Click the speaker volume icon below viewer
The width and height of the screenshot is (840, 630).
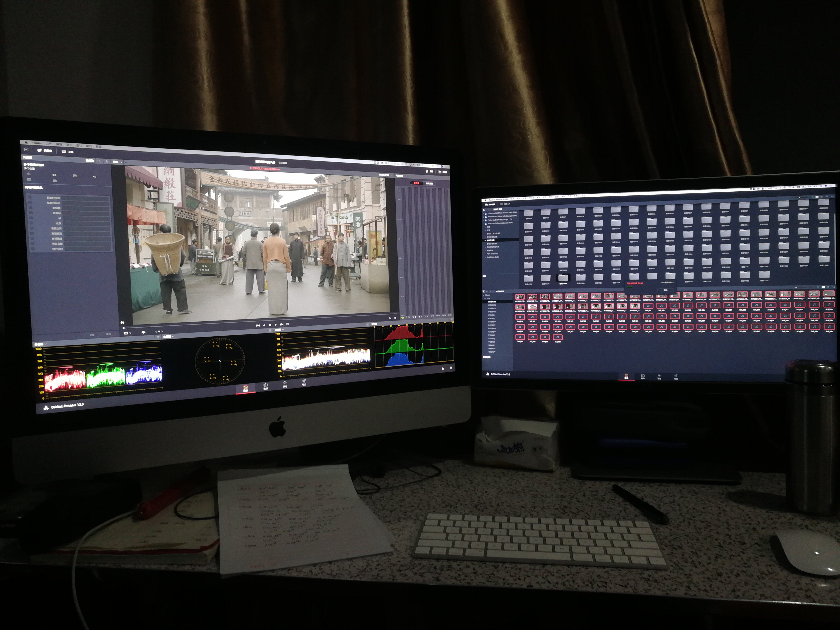[x=144, y=332]
